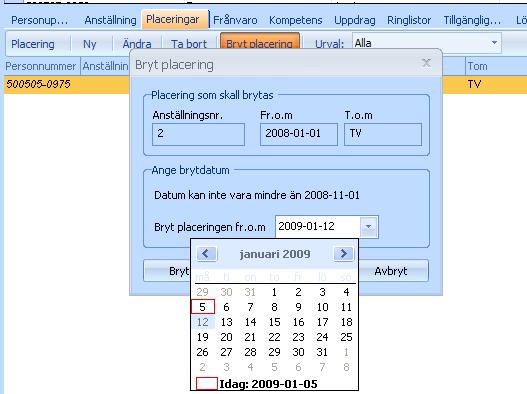Select January 10 in calendar
527x394 pixels.
tap(322, 307)
